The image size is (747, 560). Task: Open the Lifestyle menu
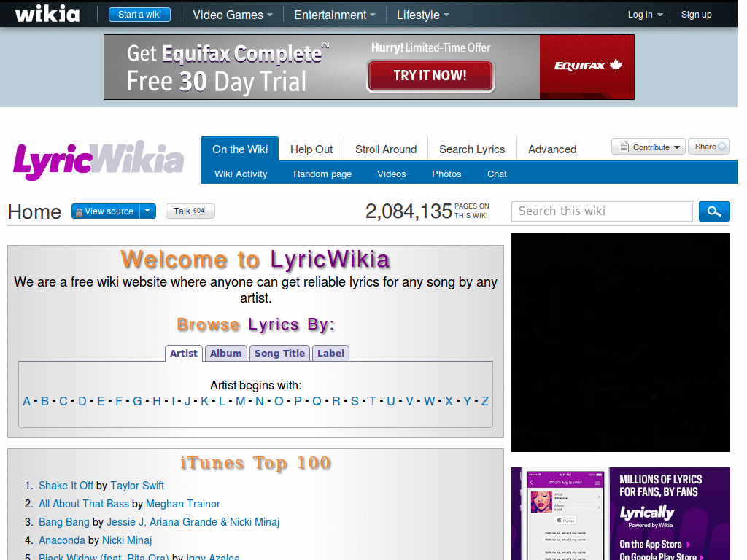point(423,15)
